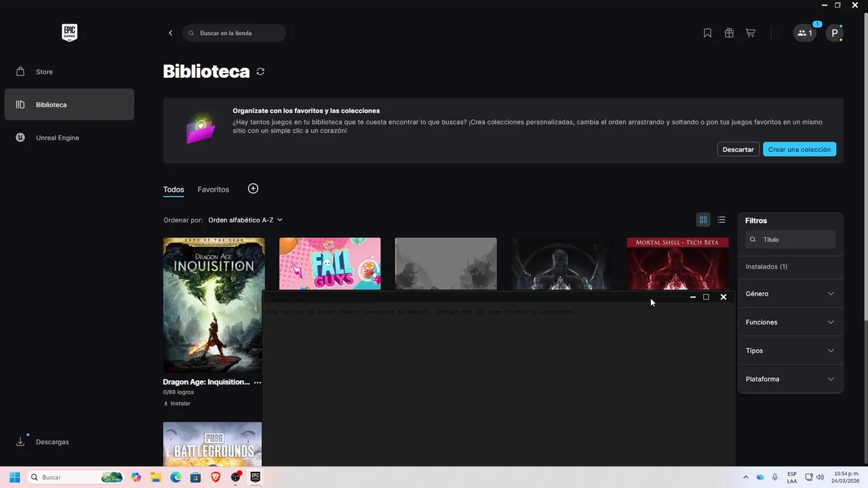
Task: Open OBS Studio from the taskbar
Action: [x=235, y=477]
